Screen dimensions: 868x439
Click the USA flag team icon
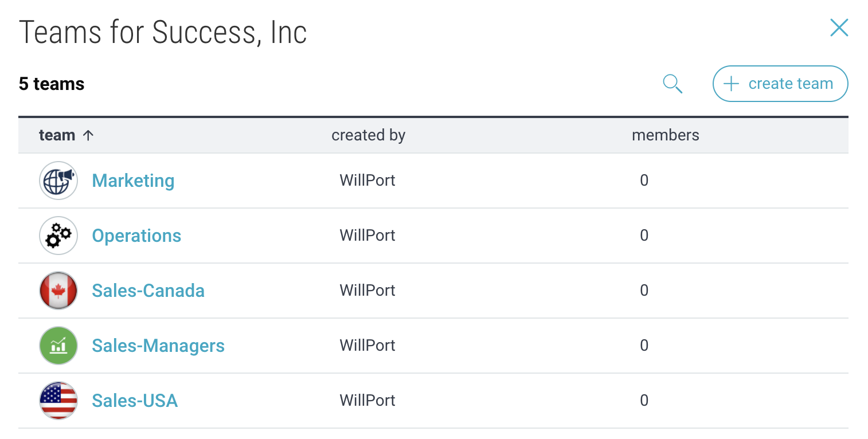point(58,401)
